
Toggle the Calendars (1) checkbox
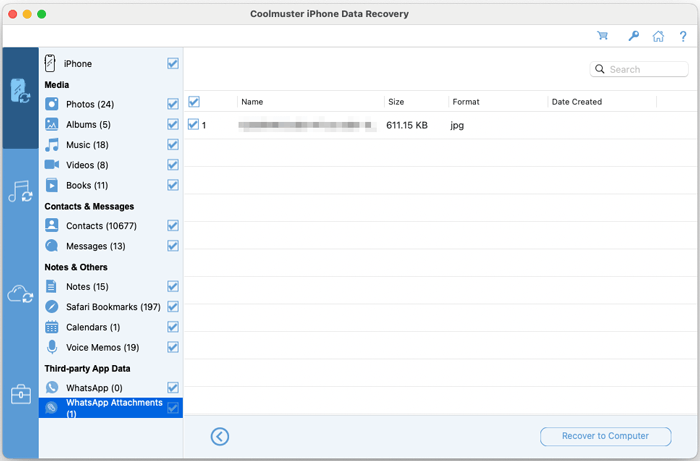coord(173,327)
